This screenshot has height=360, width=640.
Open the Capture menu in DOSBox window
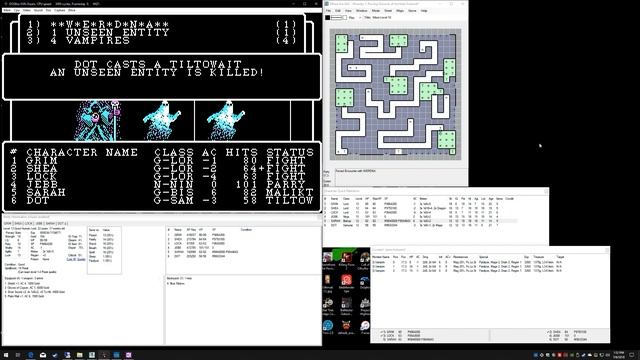coord(59,10)
